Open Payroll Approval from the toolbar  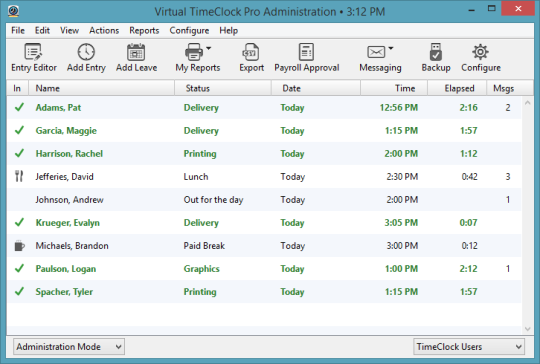(x=307, y=58)
